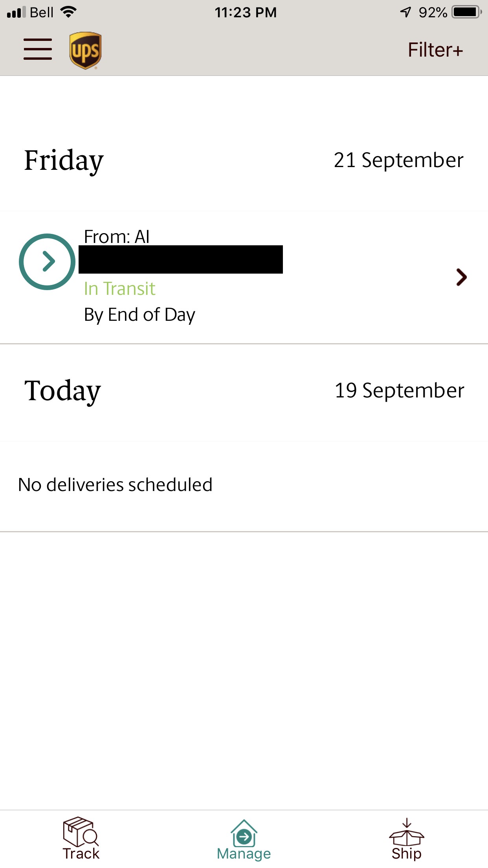Tap the UPS shield logo
The width and height of the screenshot is (488, 868).
[x=85, y=50]
